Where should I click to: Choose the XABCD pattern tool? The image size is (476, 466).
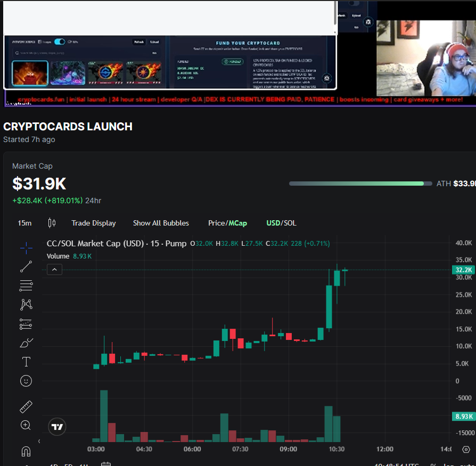point(26,305)
